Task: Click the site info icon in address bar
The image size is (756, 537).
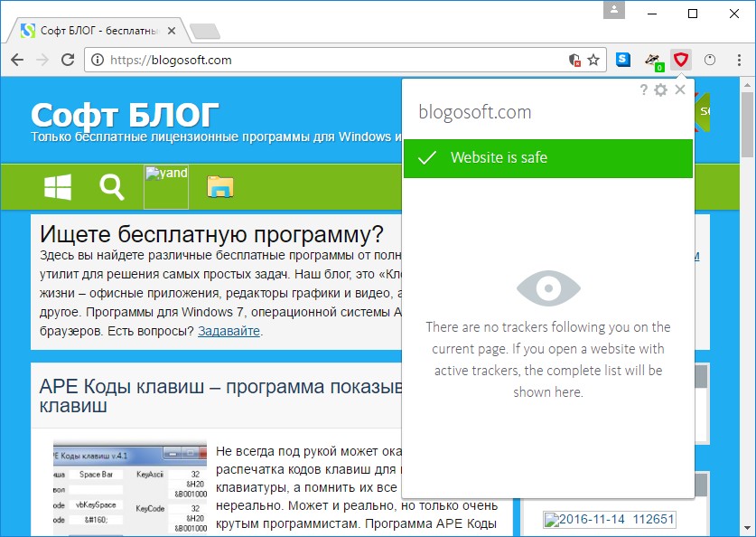Action: pyautogui.click(x=98, y=60)
